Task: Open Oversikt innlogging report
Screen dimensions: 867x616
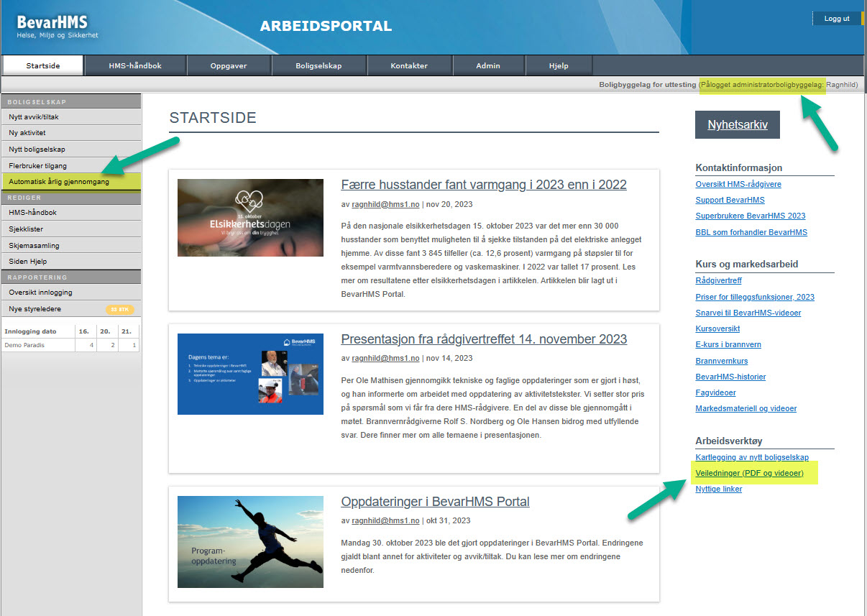Action: (x=40, y=293)
